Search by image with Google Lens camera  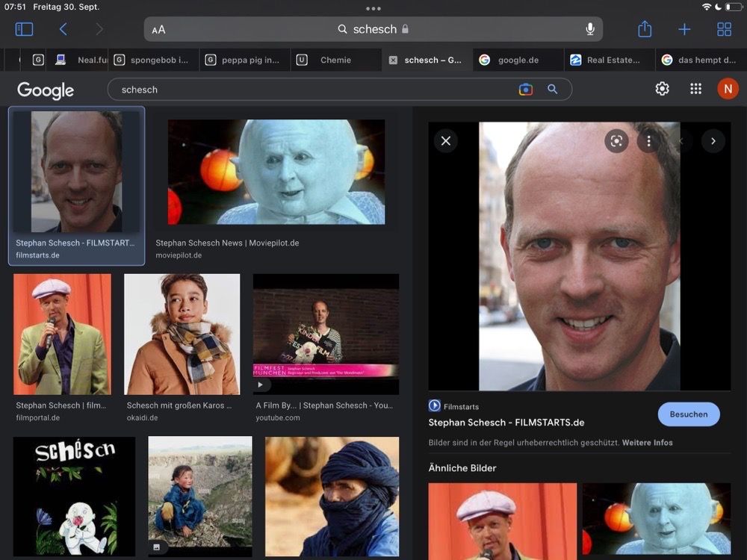(x=526, y=90)
